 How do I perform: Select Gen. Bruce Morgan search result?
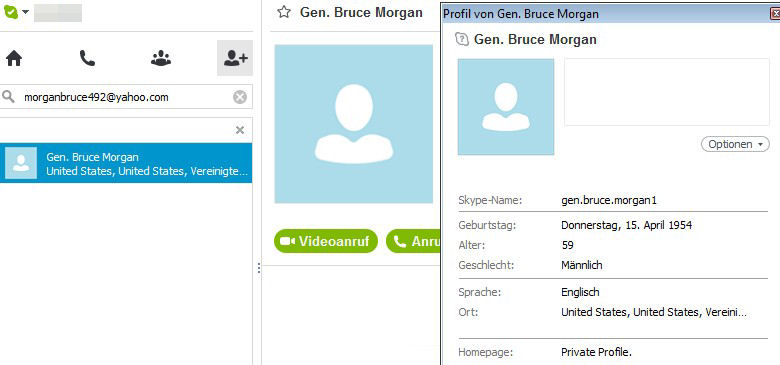pyautogui.click(x=126, y=163)
